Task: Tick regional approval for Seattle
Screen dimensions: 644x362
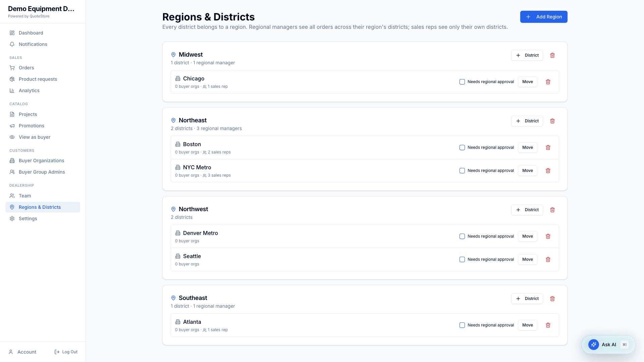Action: coord(462,259)
